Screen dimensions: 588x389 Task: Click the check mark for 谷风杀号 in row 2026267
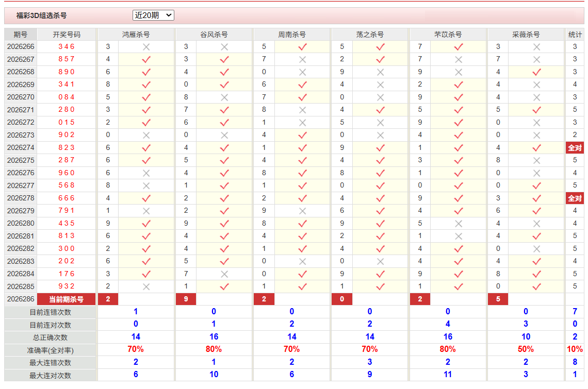click(224, 60)
